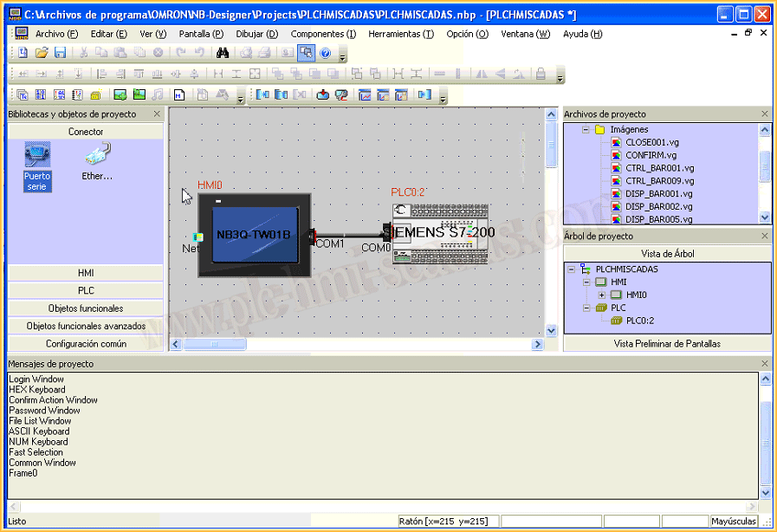Open the Componentes menu
Screen dimensions: 777x532
click(323, 34)
